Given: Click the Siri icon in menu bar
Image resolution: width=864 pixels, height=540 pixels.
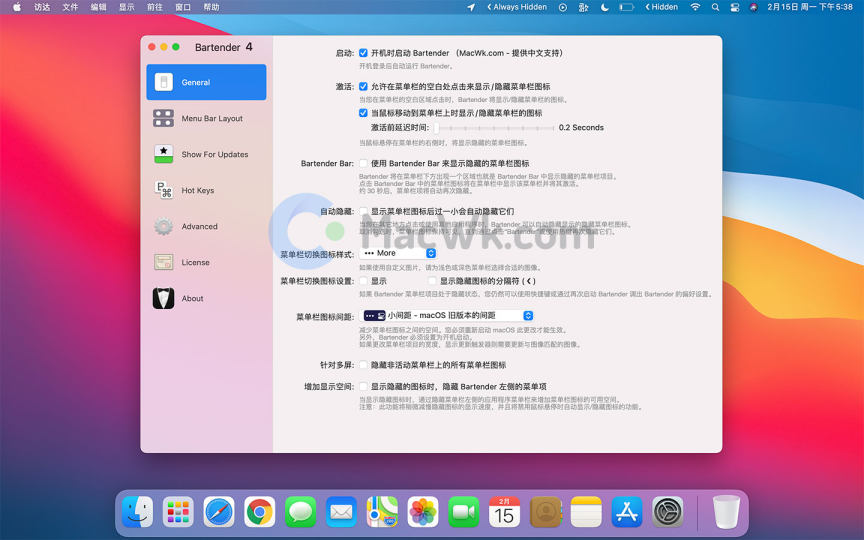Looking at the screenshot, I should tap(754, 7).
